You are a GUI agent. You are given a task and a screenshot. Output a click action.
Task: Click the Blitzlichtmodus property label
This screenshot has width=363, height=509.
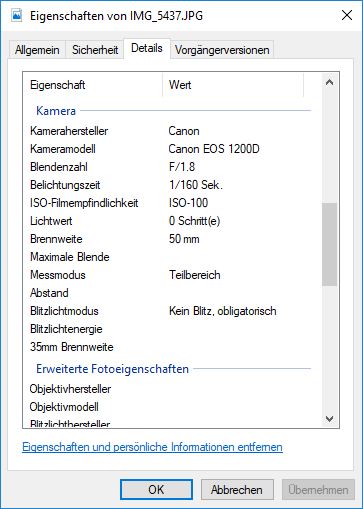coord(64,311)
